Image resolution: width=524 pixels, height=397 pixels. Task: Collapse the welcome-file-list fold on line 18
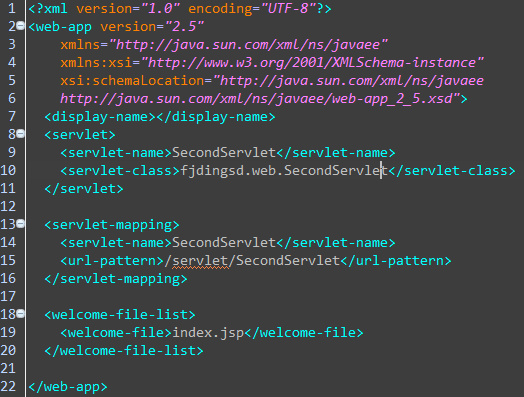tap(21, 314)
